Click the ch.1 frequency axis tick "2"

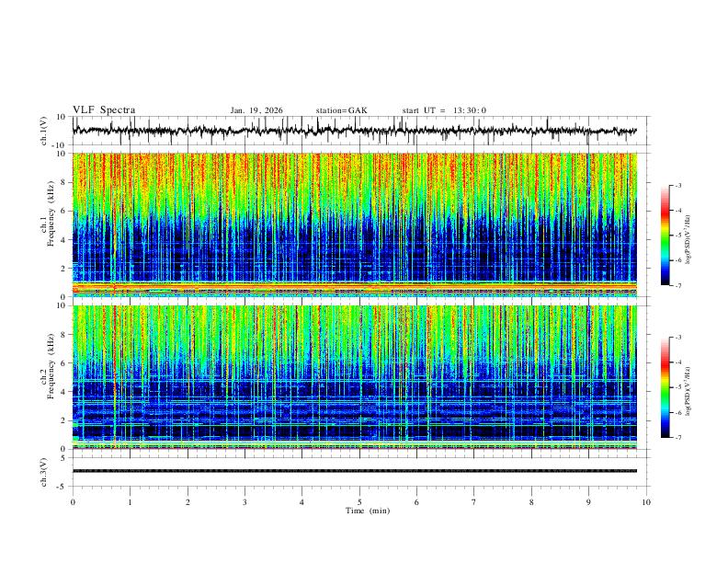(x=64, y=268)
